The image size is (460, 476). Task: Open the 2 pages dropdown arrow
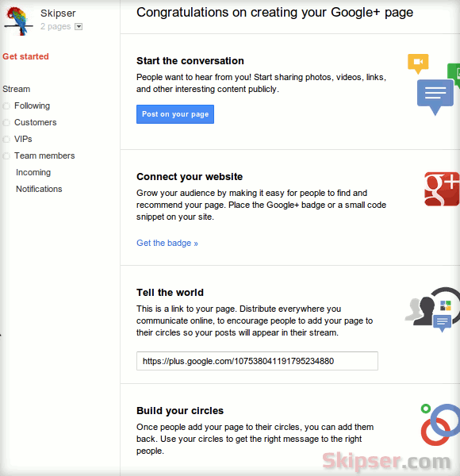click(79, 27)
